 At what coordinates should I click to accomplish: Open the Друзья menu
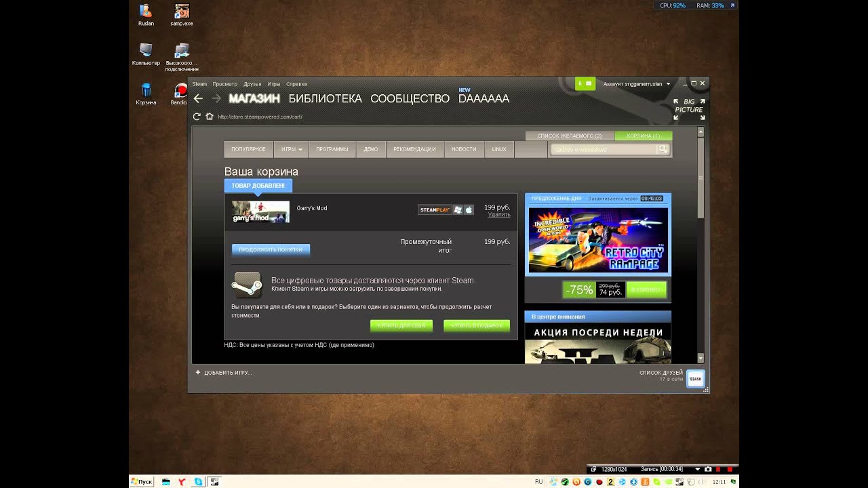point(252,84)
